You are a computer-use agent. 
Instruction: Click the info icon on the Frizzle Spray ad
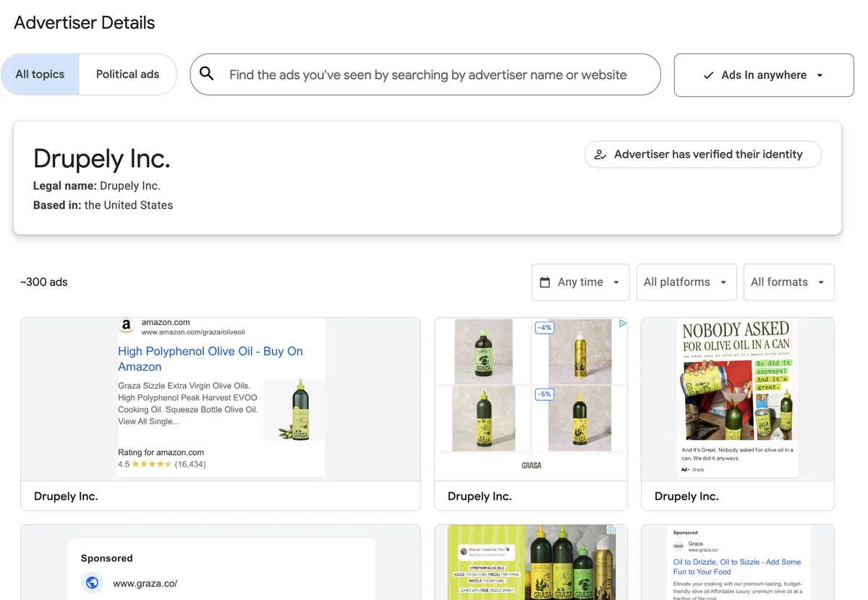pyautogui.click(x=612, y=529)
